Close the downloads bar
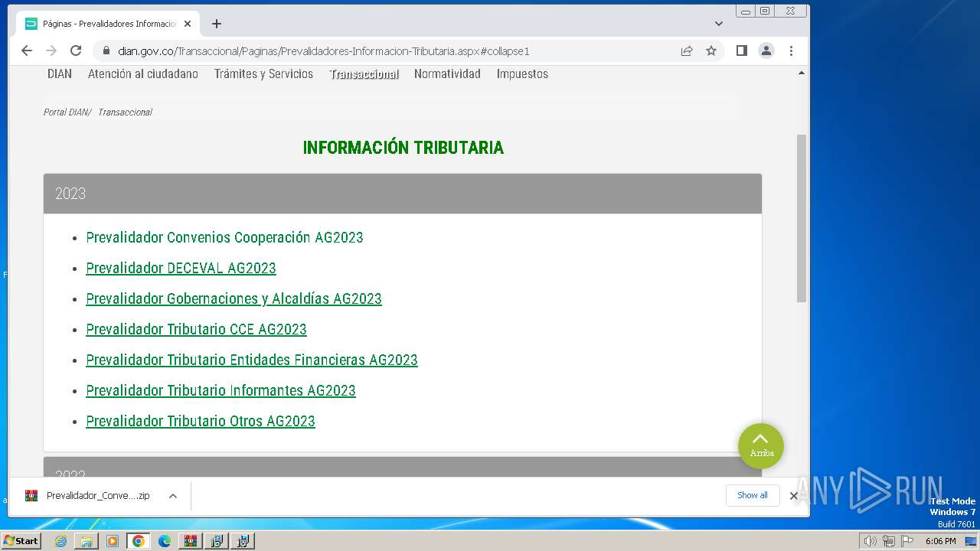Viewport: 980px width, 551px height. pyautogui.click(x=794, y=496)
